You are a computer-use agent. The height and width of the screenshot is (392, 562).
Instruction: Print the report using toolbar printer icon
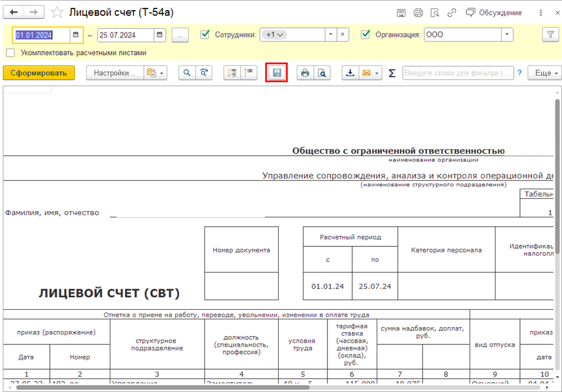pyautogui.click(x=305, y=73)
